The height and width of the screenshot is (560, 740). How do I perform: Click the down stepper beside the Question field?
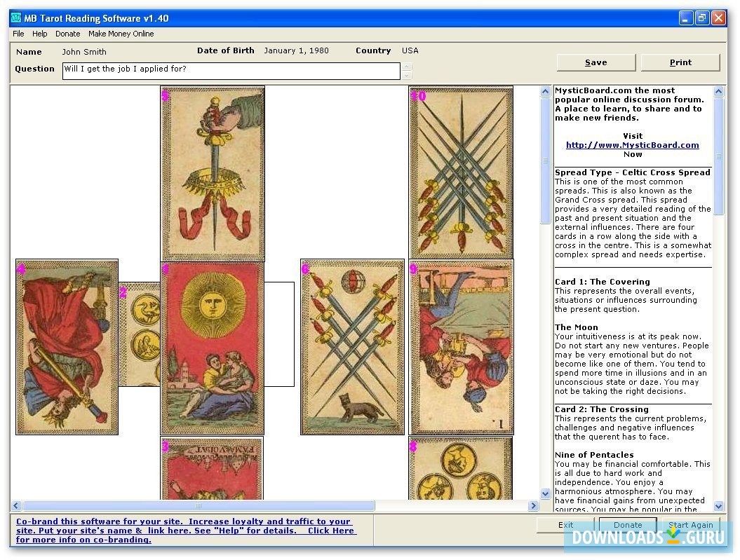tap(408, 74)
